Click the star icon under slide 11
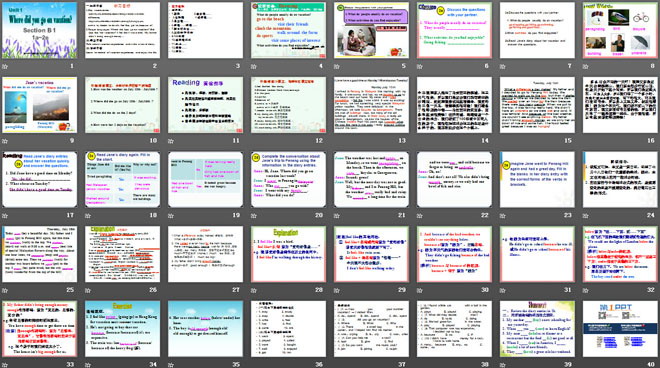 click(171, 141)
